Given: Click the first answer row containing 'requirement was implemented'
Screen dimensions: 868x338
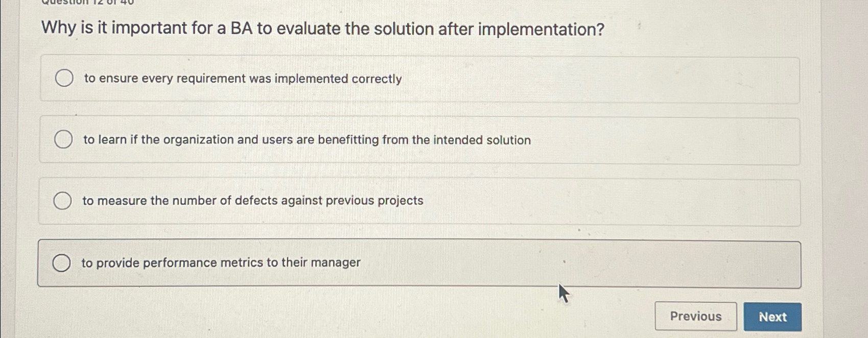Looking at the screenshot, I should (419, 79).
